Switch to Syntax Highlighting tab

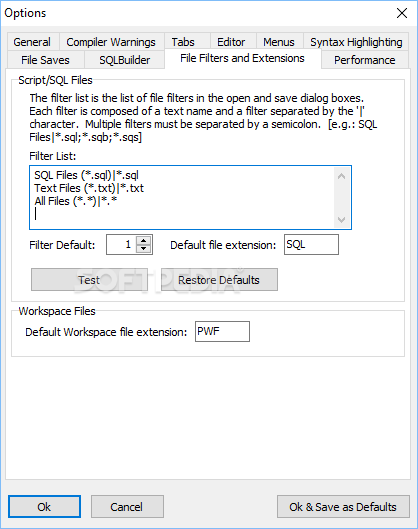[x=356, y=42]
